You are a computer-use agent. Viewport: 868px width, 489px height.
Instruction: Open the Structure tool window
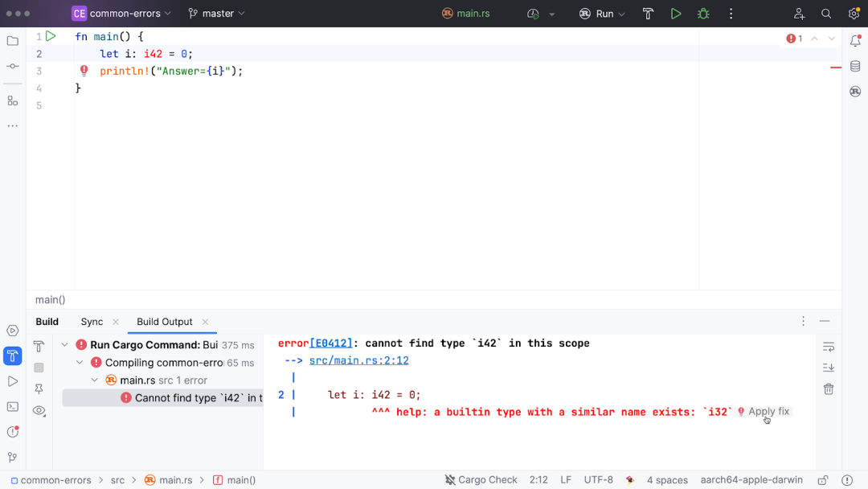pos(13,101)
